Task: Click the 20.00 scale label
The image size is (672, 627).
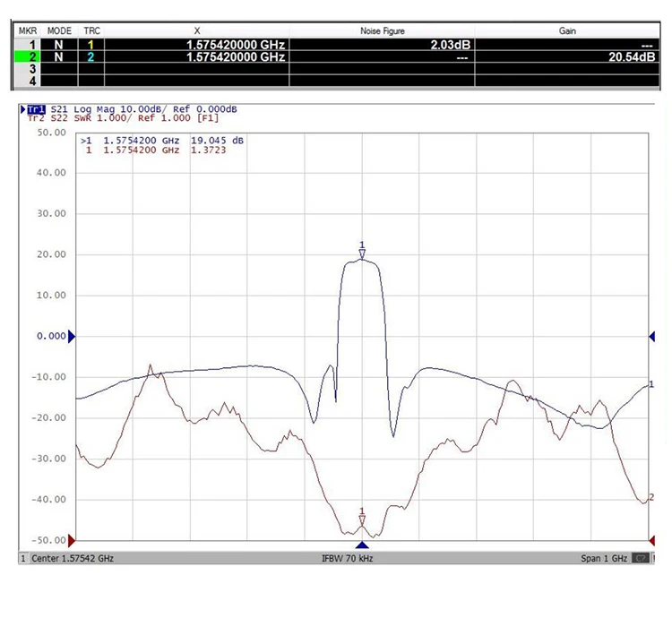Action: (x=51, y=254)
